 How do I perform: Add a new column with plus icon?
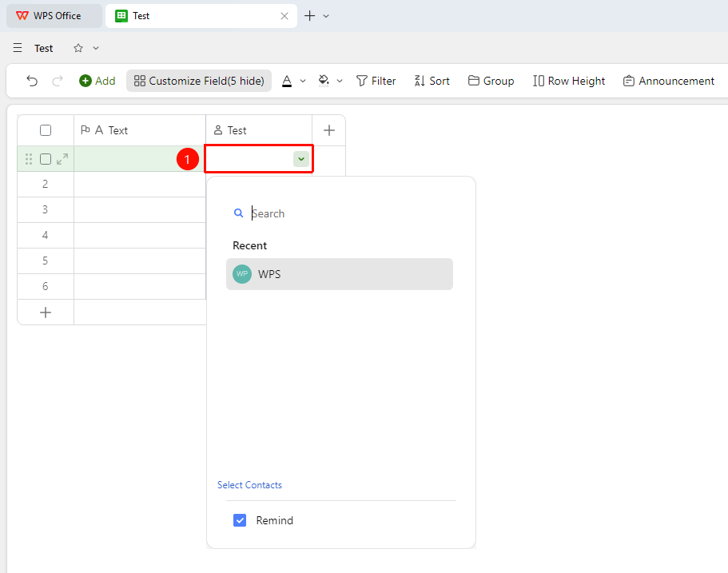pos(328,130)
